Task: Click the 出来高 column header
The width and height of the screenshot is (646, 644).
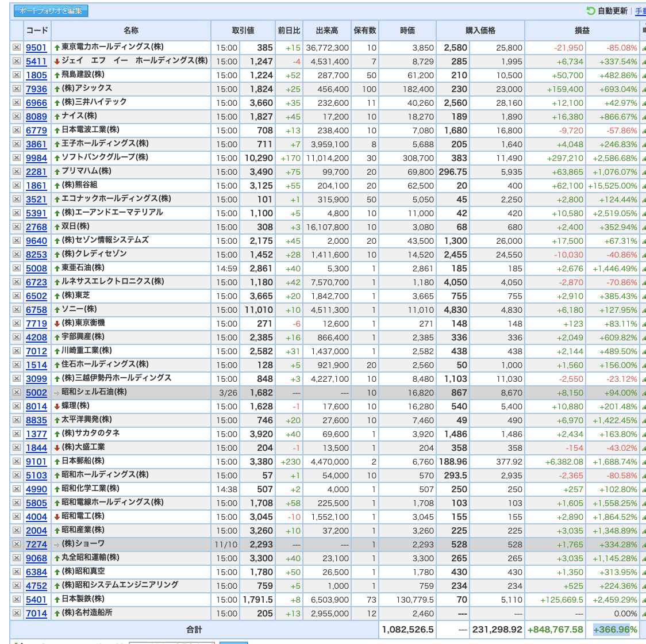Action: coord(327,30)
